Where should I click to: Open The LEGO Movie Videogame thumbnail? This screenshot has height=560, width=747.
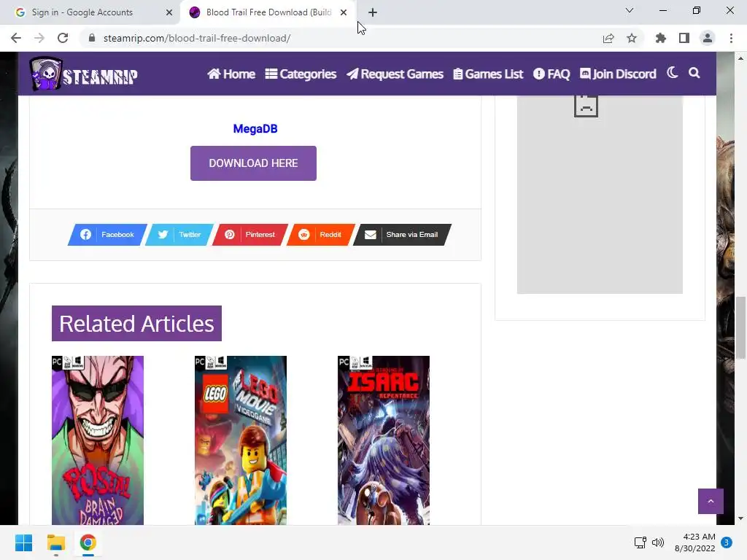[x=241, y=440]
